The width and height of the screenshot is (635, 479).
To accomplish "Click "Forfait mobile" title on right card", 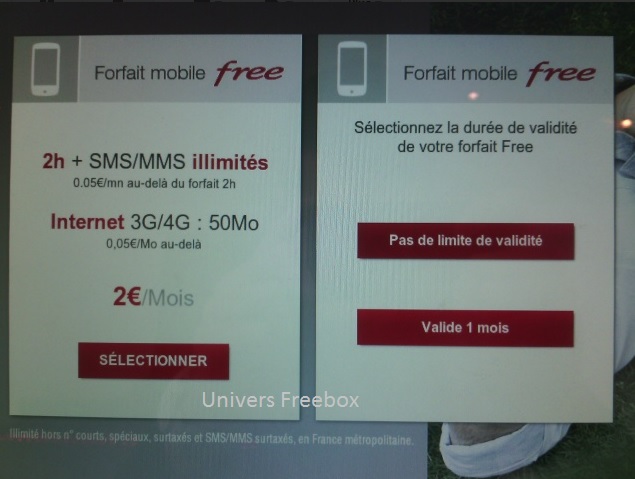I will pyautogui.click(x=460, y=73).
